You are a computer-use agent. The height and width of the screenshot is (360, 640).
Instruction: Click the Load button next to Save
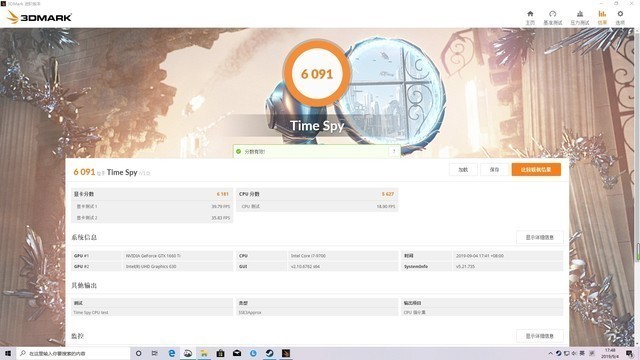pyautogui.click(x=463, y=170)
